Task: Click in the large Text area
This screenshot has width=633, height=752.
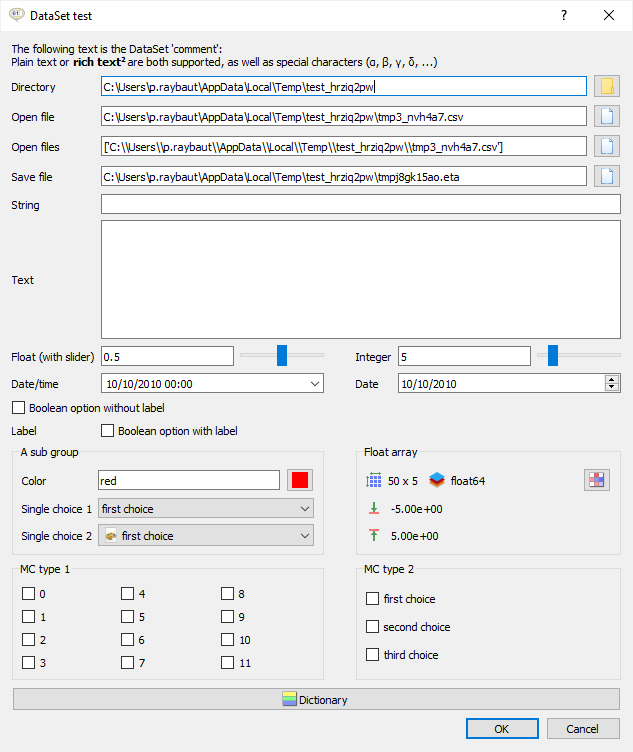Action: coord(361,280)
